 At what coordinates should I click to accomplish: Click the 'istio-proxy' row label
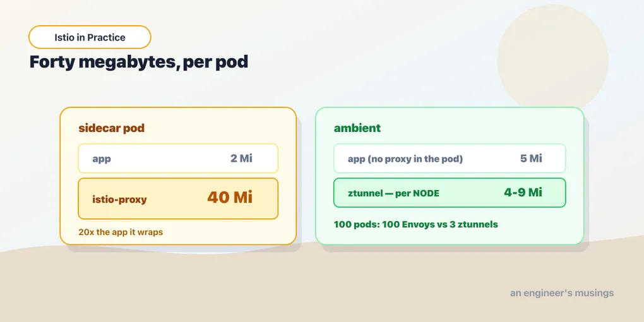pyautogui.click(x=119, y=200)
